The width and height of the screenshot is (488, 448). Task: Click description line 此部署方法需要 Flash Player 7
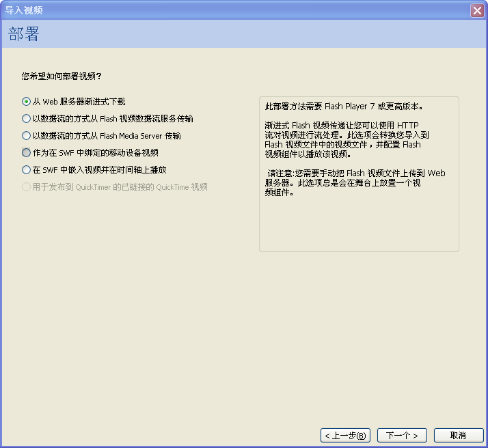[x=344, y=107]
